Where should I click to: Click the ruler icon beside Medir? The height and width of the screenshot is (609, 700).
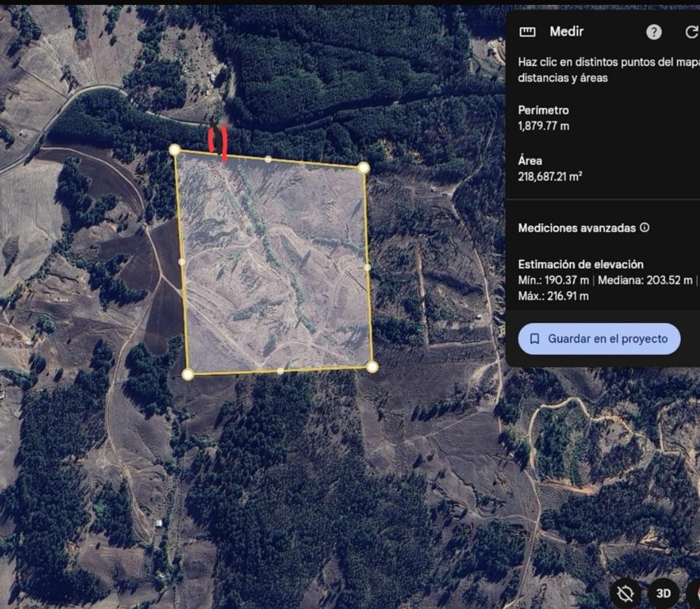click(527, 32)
